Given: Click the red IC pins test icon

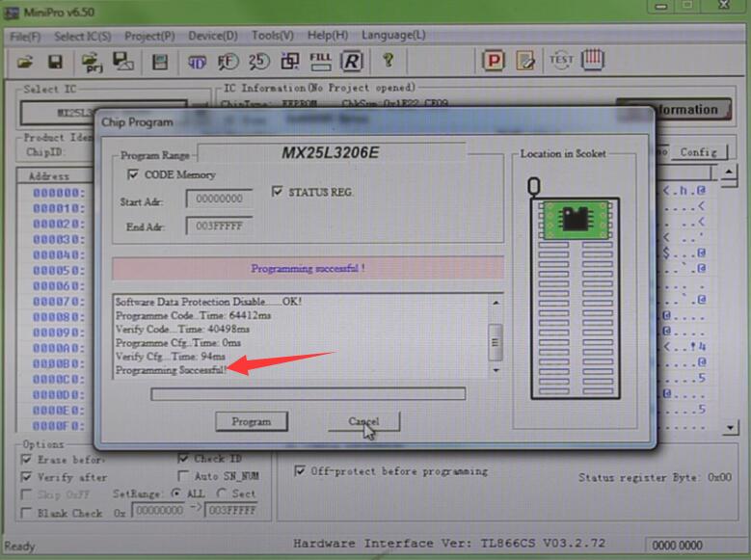Looking at the screenshot, I should 593,60.
